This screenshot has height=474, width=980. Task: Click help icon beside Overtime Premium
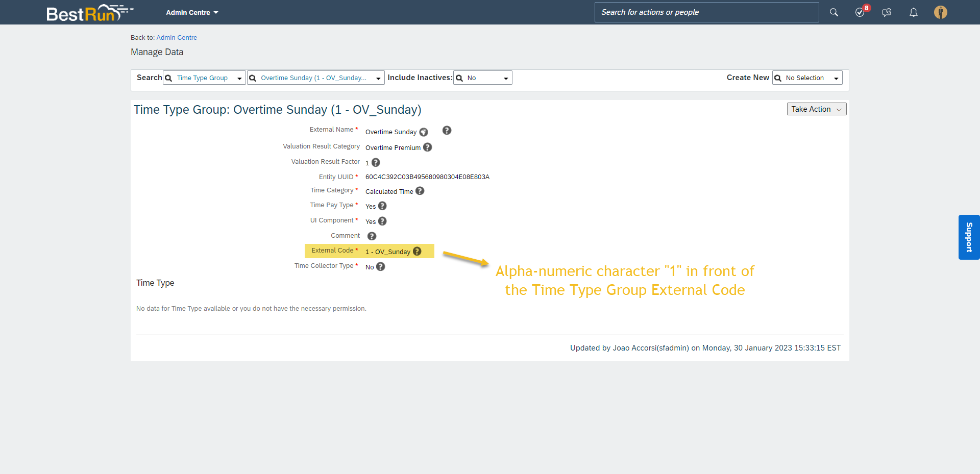point(428,147)
